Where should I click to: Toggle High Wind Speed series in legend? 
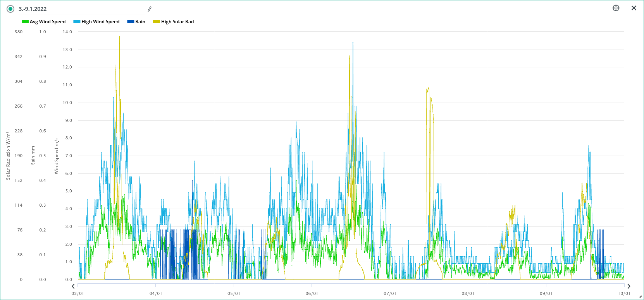(x=100, y=22)
